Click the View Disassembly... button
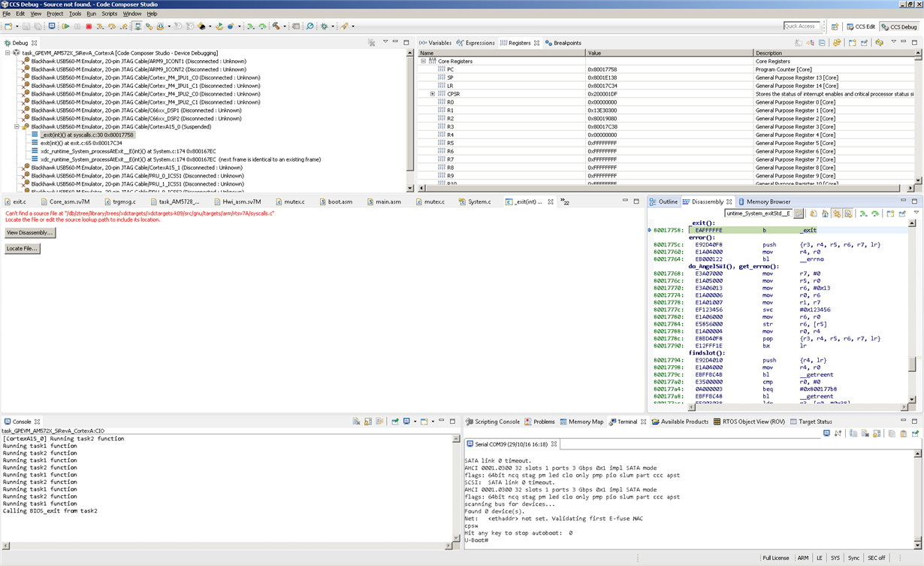 (x=30, y=232)
